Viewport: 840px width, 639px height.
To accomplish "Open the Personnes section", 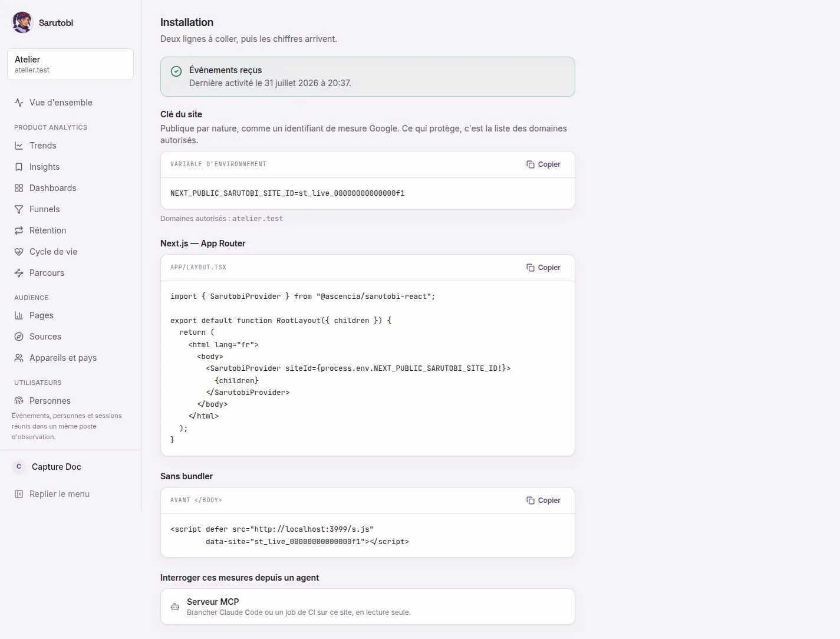I will (70, 401).
